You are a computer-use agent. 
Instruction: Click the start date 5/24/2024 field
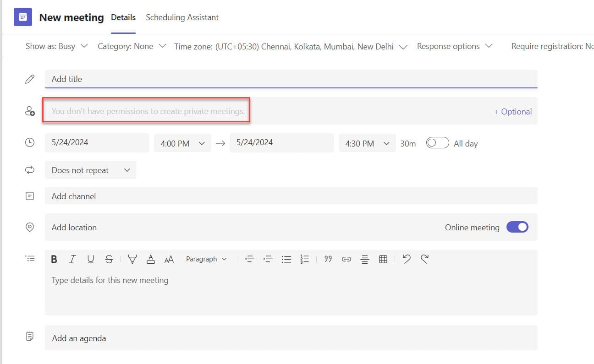point(97,142)
